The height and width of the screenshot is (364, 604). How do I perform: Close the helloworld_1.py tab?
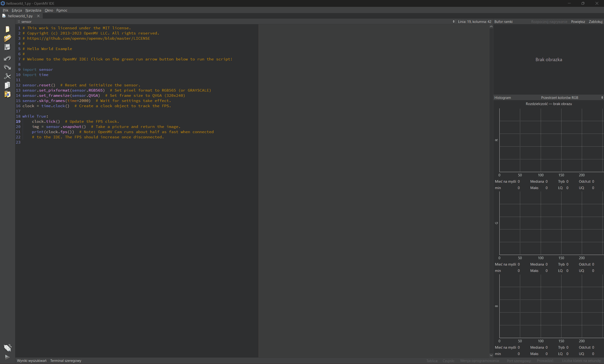click(x=38, y=16)
